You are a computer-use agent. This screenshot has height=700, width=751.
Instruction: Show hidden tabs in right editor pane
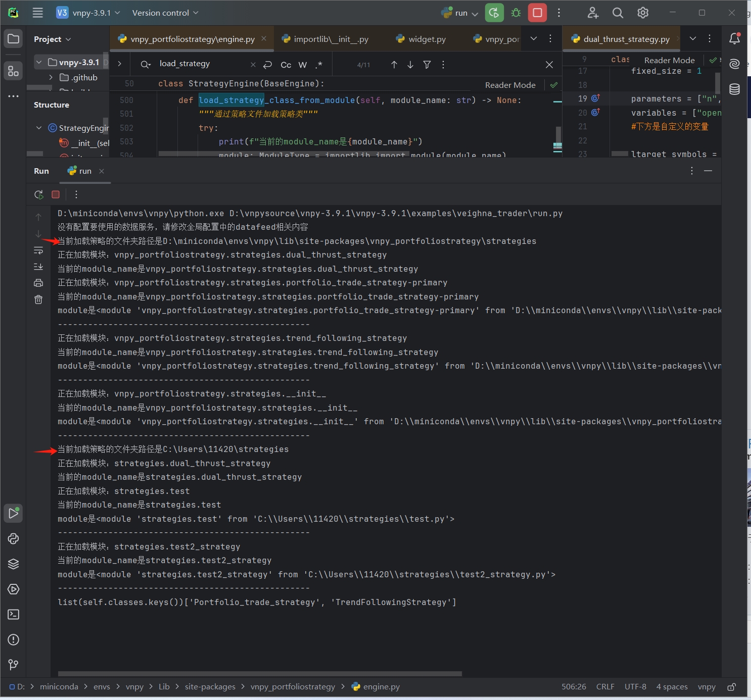693,38
